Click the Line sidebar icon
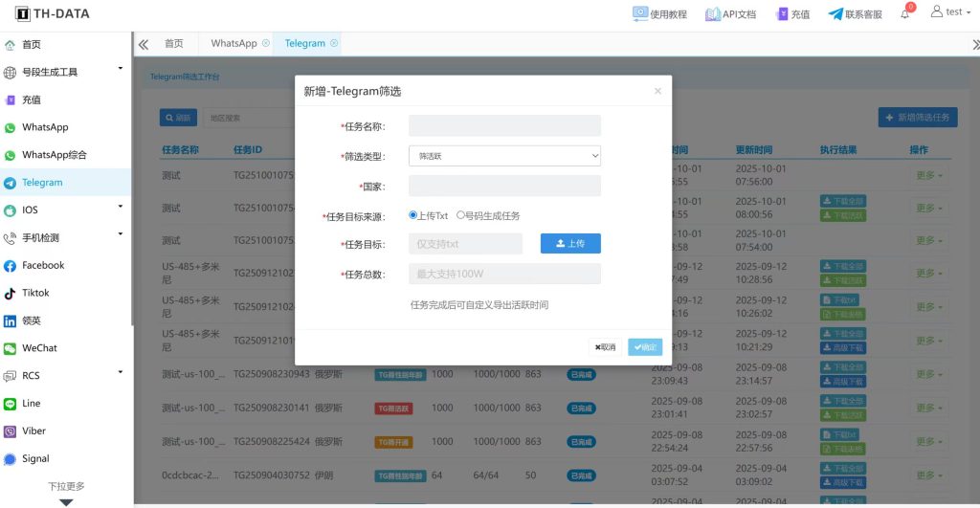980x508 pixels. pyautogui.click(x=10, y=404)
